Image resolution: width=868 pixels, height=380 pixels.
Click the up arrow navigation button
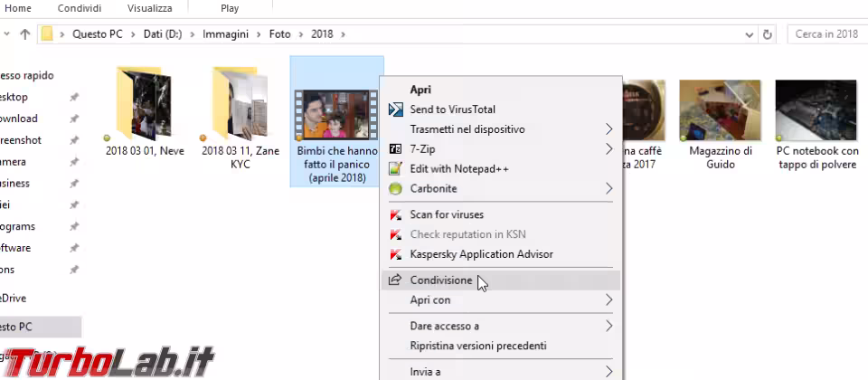pos(24,34)
